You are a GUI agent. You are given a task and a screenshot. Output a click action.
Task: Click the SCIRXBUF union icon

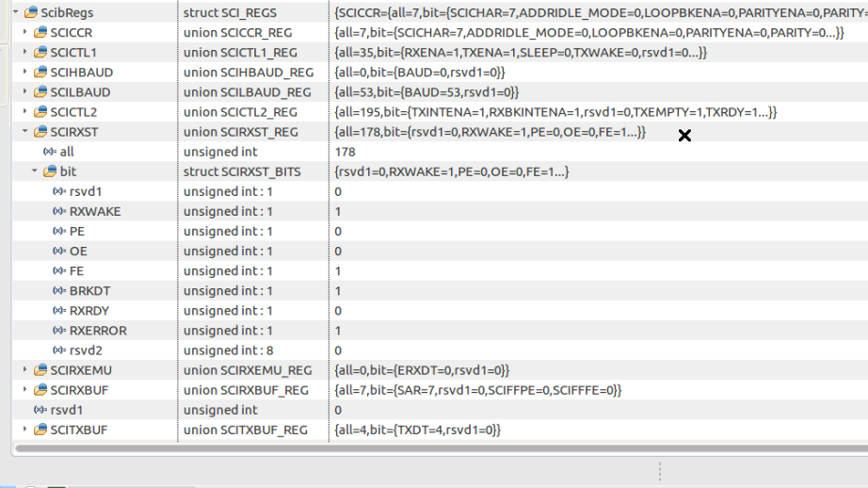pyautogui.click(x=40, y=390)
